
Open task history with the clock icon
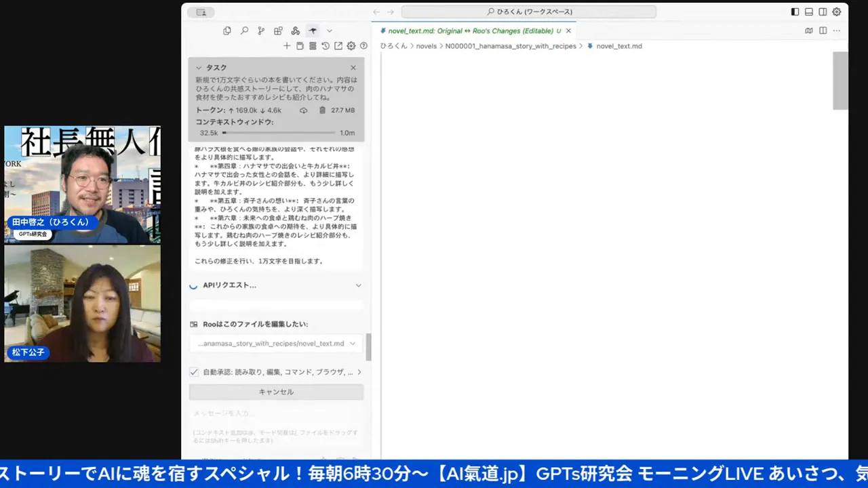point(325,45)
